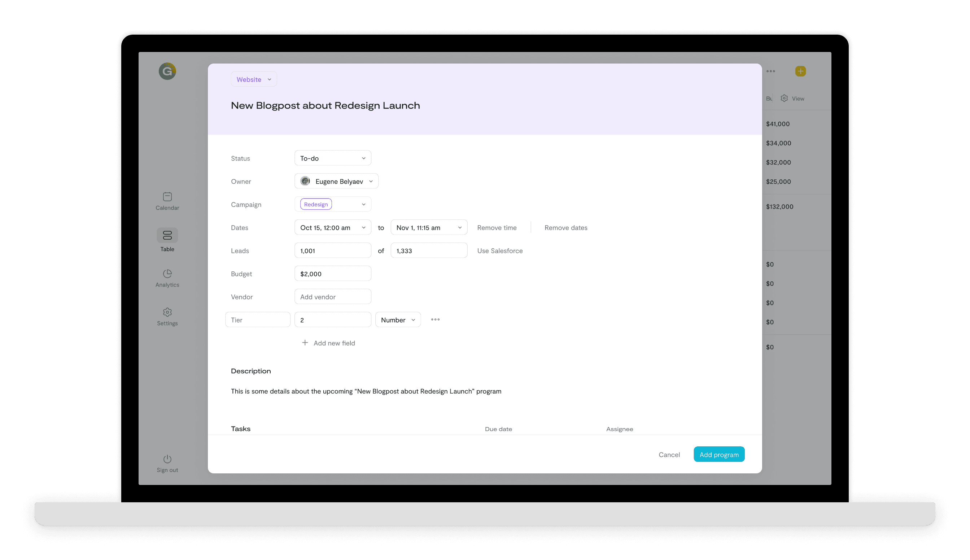Expand the Website category dropdown

[x=254, y=79]
